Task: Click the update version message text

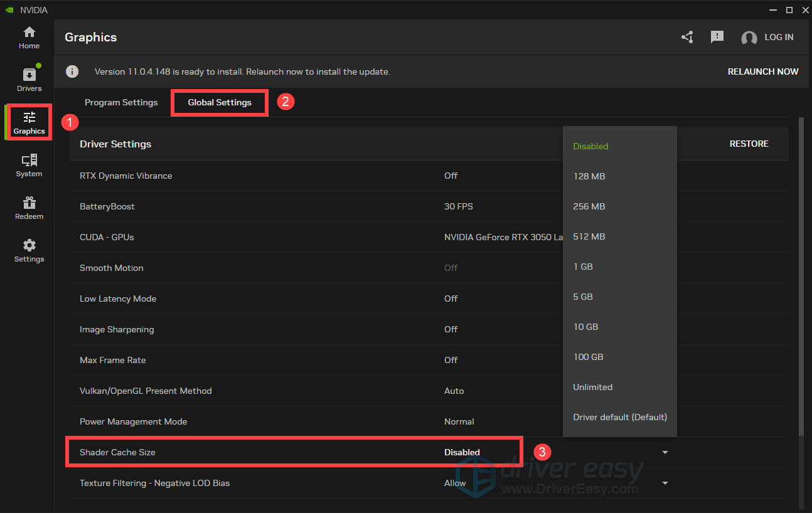Action: click(242, 71)
